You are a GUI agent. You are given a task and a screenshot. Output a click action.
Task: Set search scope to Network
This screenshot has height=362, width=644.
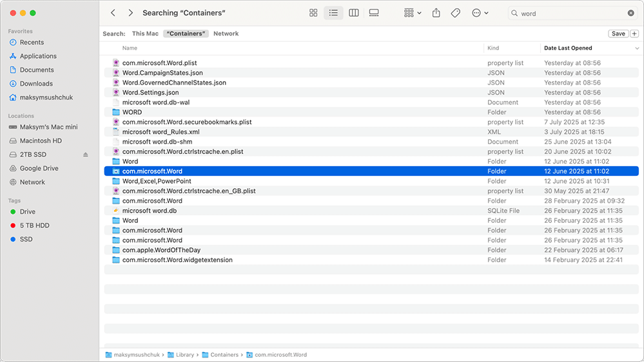tap(226, 33)
